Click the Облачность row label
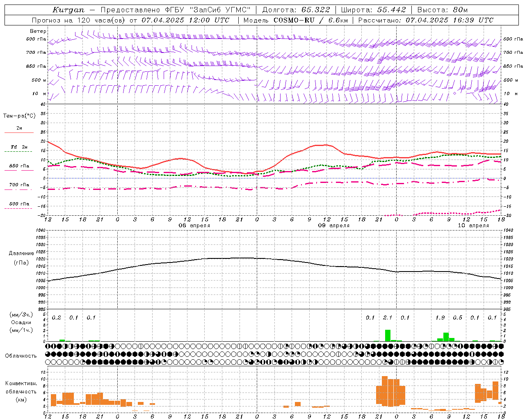 tap(21, 356)
